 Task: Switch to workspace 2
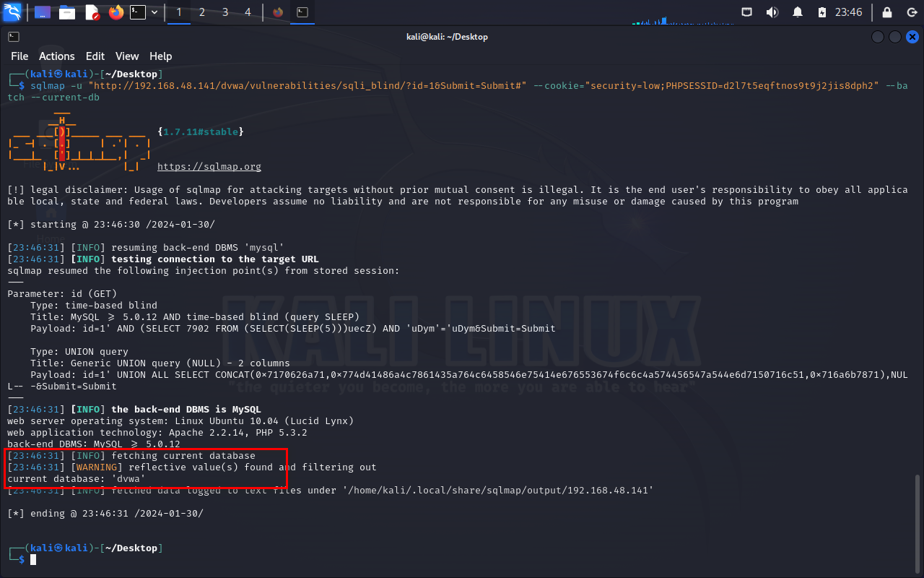[x=202, y=12]
